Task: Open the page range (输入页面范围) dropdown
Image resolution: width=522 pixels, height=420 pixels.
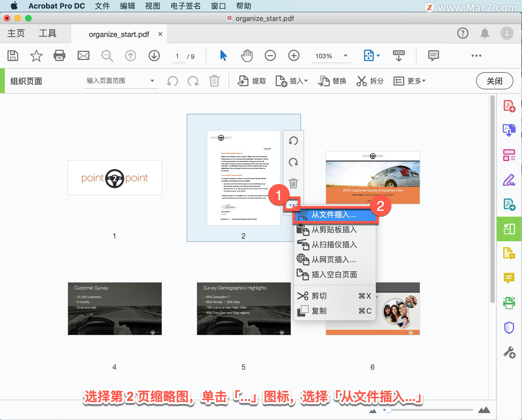Action: tap(152, 81)
